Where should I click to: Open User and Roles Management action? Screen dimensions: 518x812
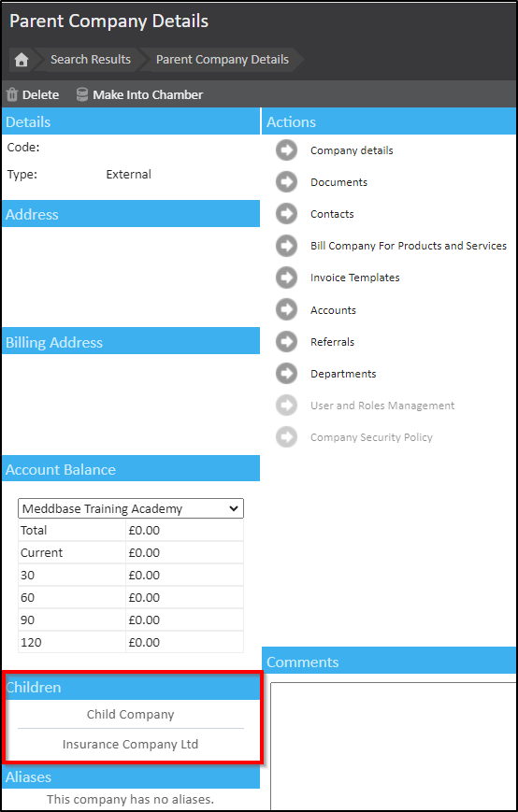coord(382,406)
